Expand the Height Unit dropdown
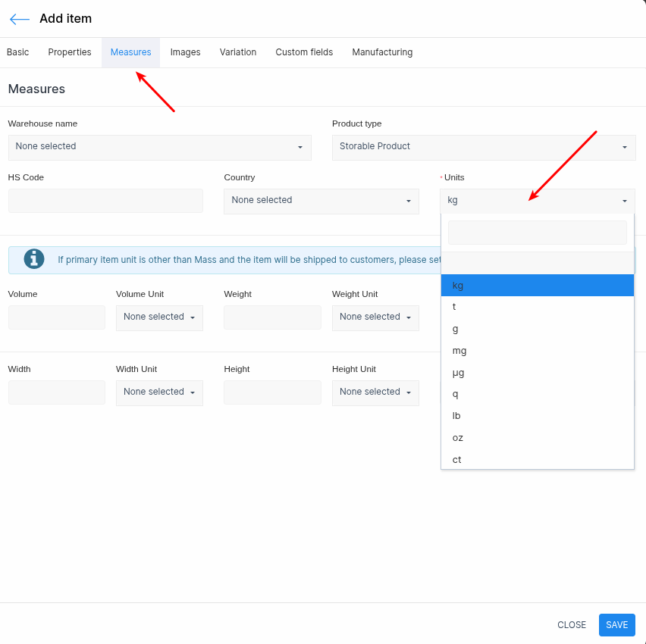This screenshot has width=646, height=644. point(375,392)
